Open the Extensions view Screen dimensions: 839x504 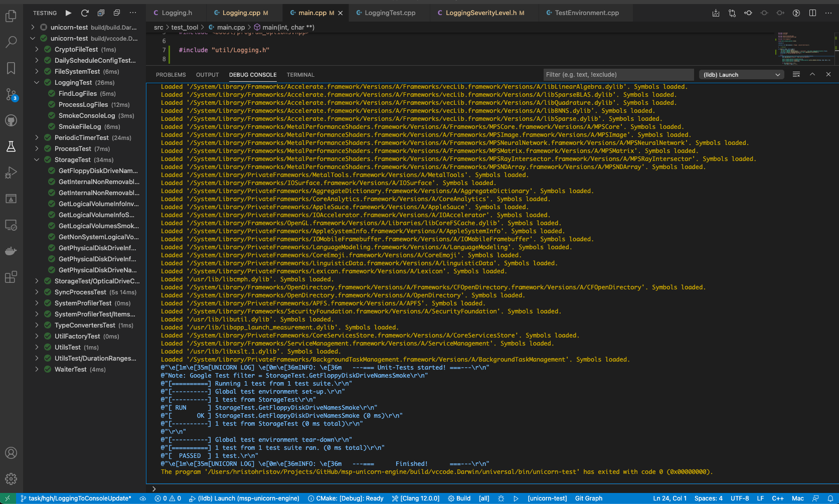pyautogui.click(x=11, y=277)
